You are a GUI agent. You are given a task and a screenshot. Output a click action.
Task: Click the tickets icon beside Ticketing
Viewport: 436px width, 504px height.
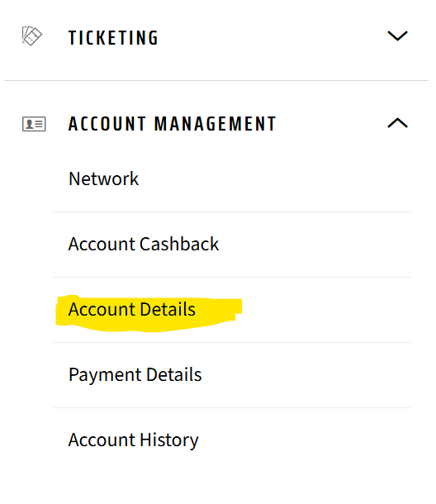(x=32, y=36)
